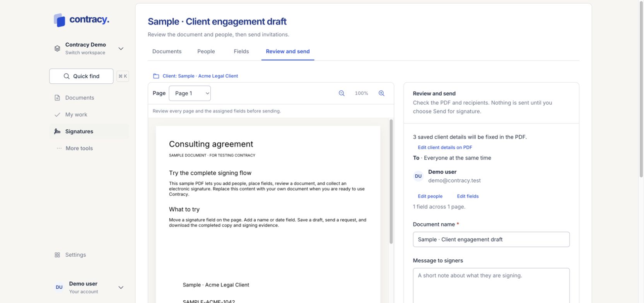Click the 100% zoom level value
644x303 pixels.
click(362, 93)
